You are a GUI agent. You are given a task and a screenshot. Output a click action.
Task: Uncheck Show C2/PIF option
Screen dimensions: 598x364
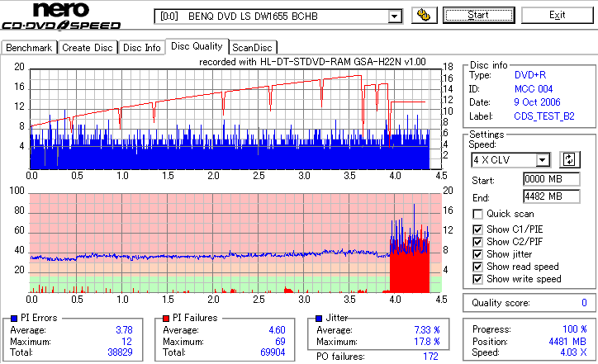(x=477, y=242)
